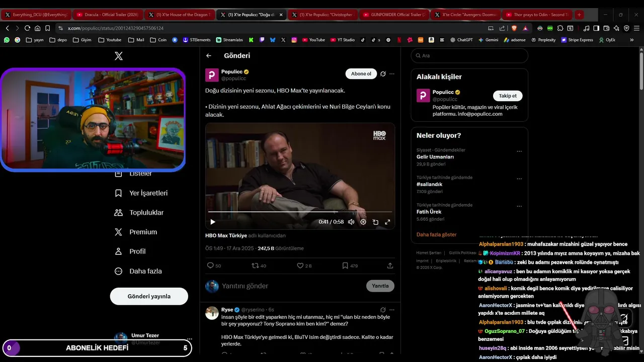The image size is (644, 362).
Task: Show more bookmarks with the chevron overflow
Action: 632,40
